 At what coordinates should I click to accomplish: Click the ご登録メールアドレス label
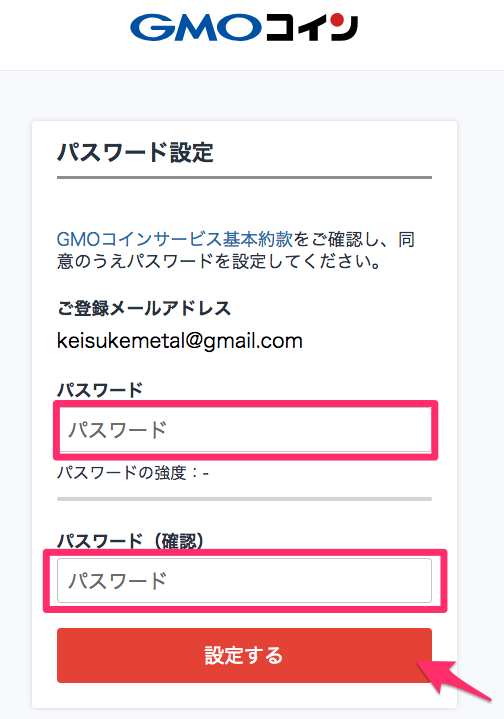point(144,308)
